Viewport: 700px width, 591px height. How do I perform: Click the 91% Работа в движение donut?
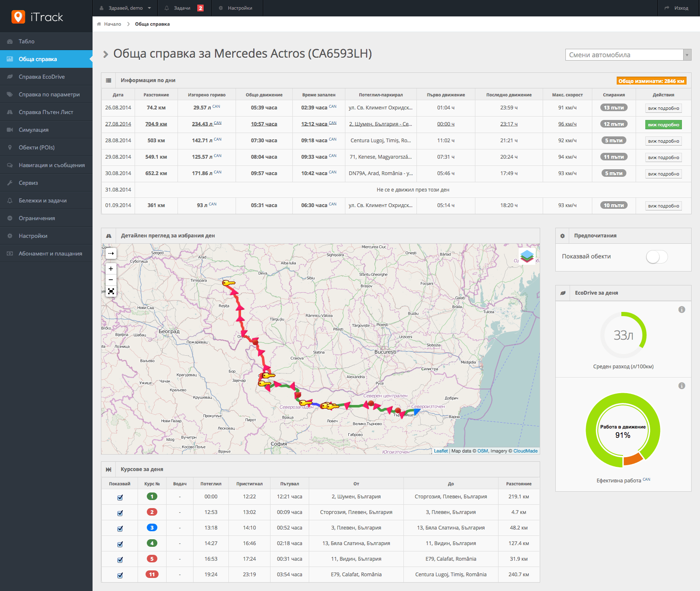(623, 430)
